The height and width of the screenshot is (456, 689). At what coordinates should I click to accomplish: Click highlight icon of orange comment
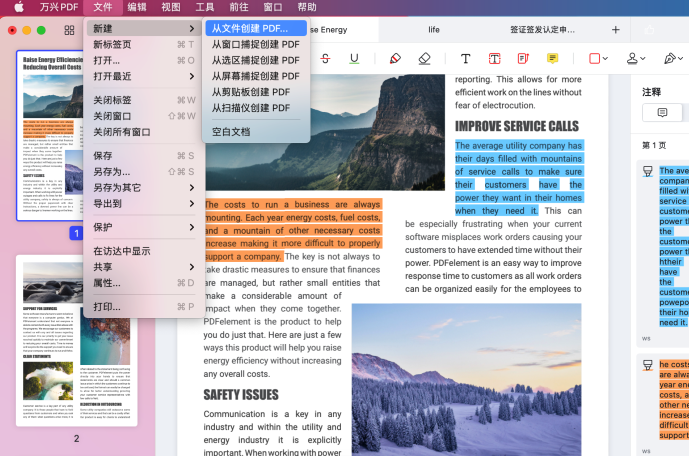tap(648, 365)
